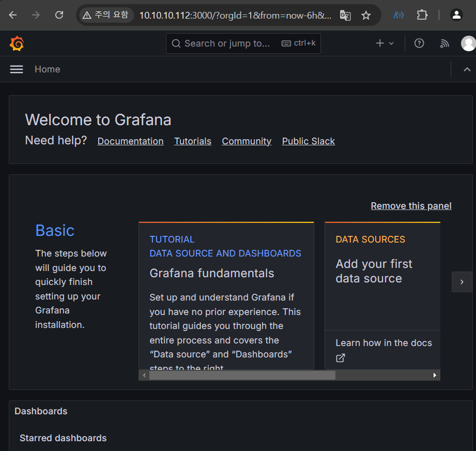Open the Help question mark icon
476x451 pixels.
point(419,43)
